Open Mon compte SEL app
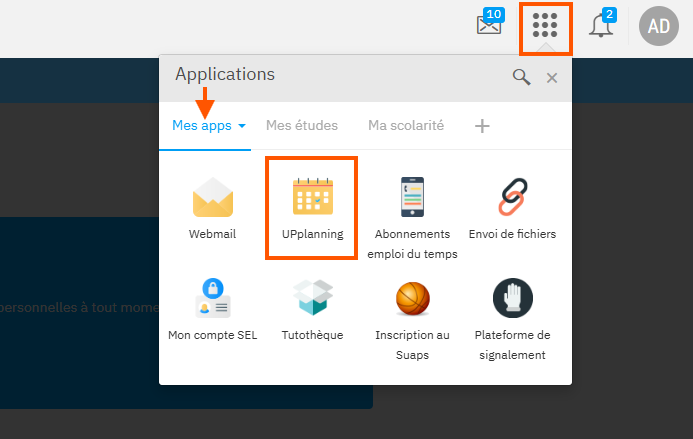 [x=212, y=310]
